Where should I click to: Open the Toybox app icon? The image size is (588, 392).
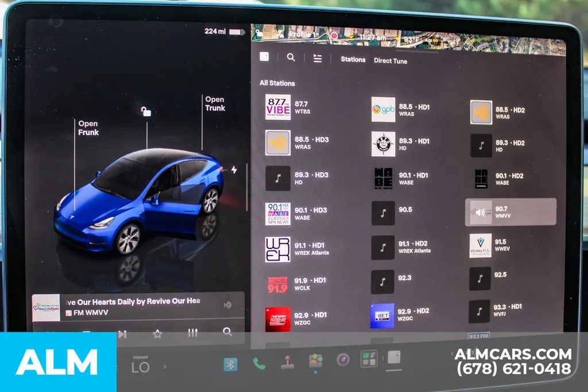click(x=316, y=360)
